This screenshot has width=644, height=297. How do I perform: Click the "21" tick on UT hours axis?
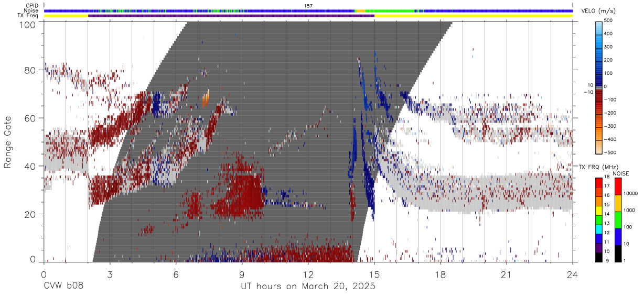tap(506, 274)
